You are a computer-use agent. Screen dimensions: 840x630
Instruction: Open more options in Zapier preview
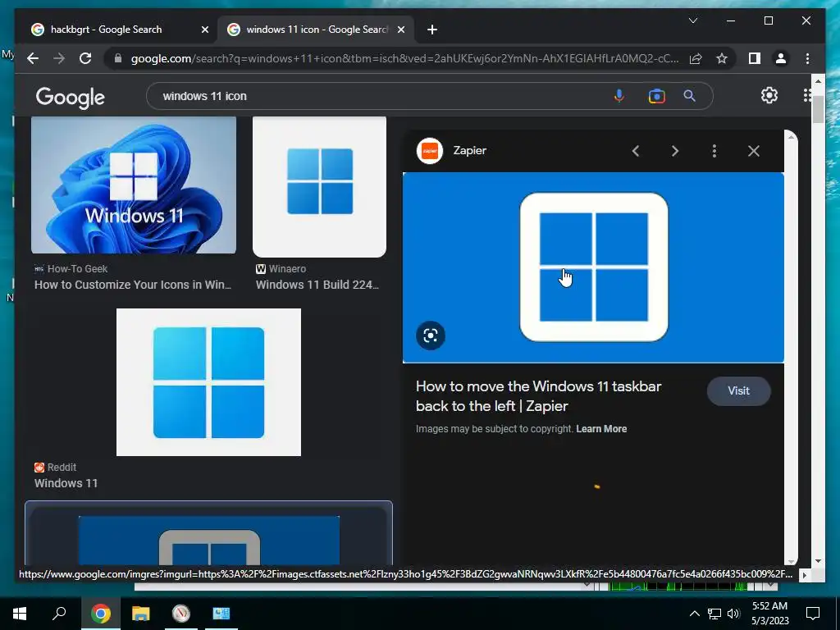point(714,151)
